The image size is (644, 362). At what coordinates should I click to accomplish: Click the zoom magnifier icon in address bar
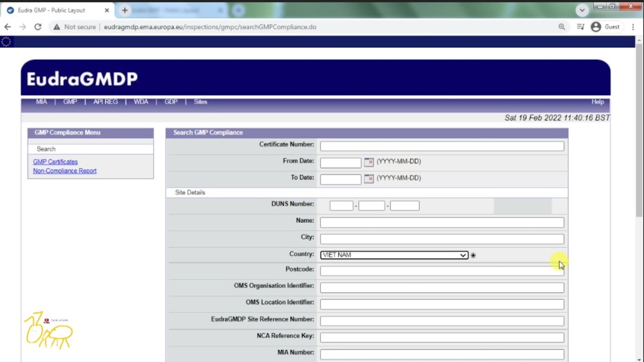(561, 27)
